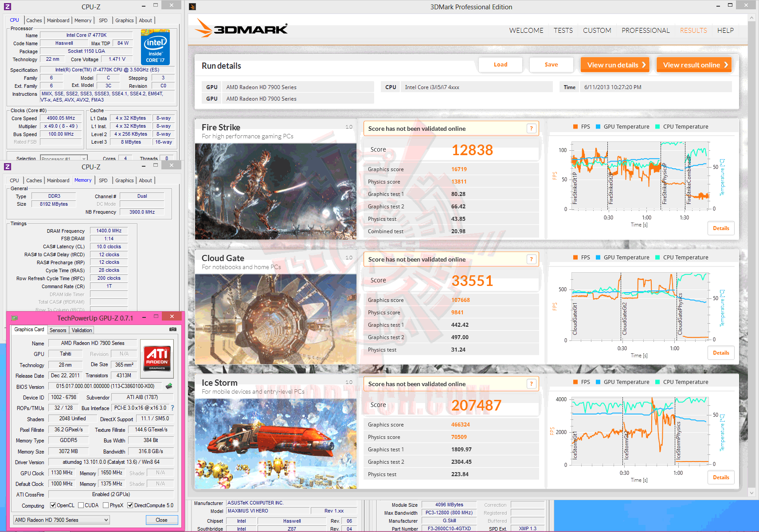
Task: Click the Intel Core i7 logo in CPU-Z
Action: (155, 47)
